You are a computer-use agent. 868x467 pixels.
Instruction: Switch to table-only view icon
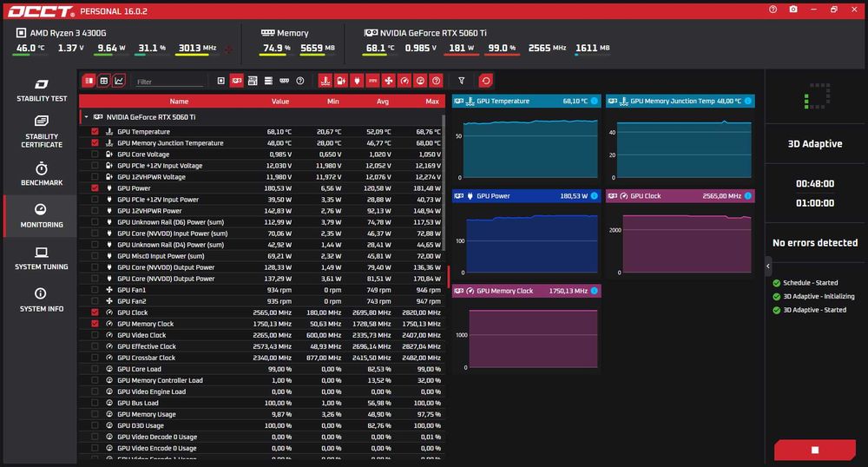coord(103,81)
